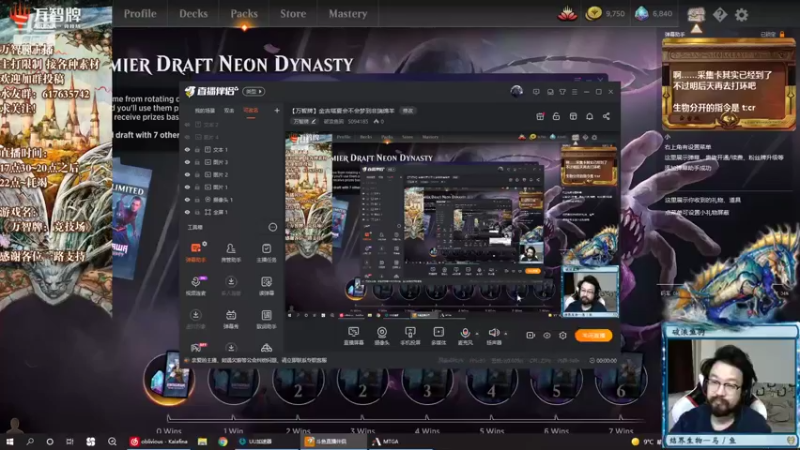Image resolution: width=800 pixels, height=450 pixels.
Task: Click the orange start streaming button
Action: (593, 335)
